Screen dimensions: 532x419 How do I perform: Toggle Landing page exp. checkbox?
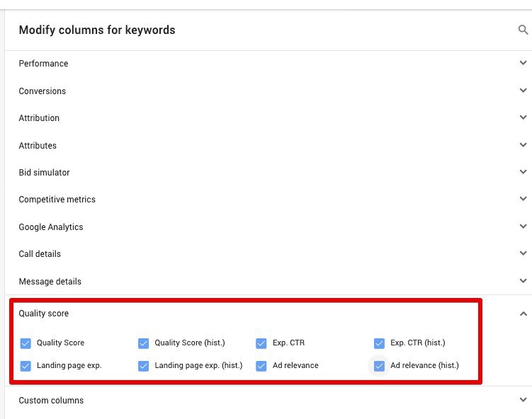coord(26,366)
